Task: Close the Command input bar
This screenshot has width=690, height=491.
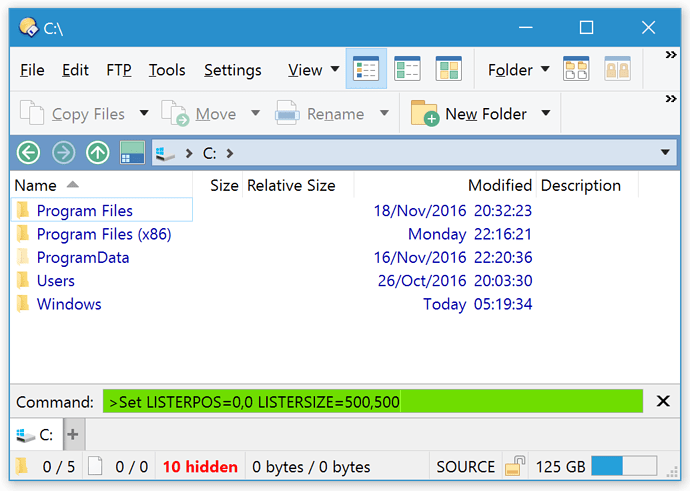Action: (x=663, y=401)
